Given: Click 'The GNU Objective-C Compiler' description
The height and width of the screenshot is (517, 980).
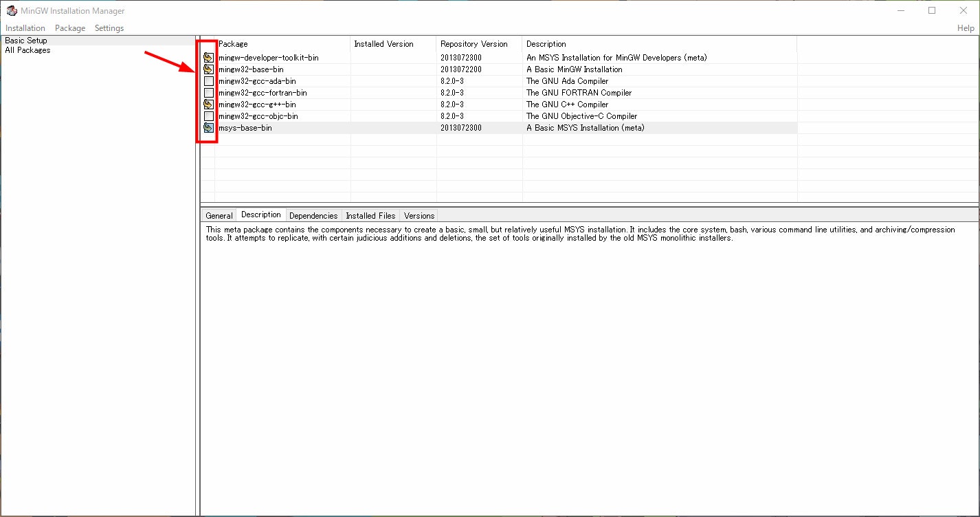Looking at the screenshot, I should pyautogui.click(x=582, y=116).
